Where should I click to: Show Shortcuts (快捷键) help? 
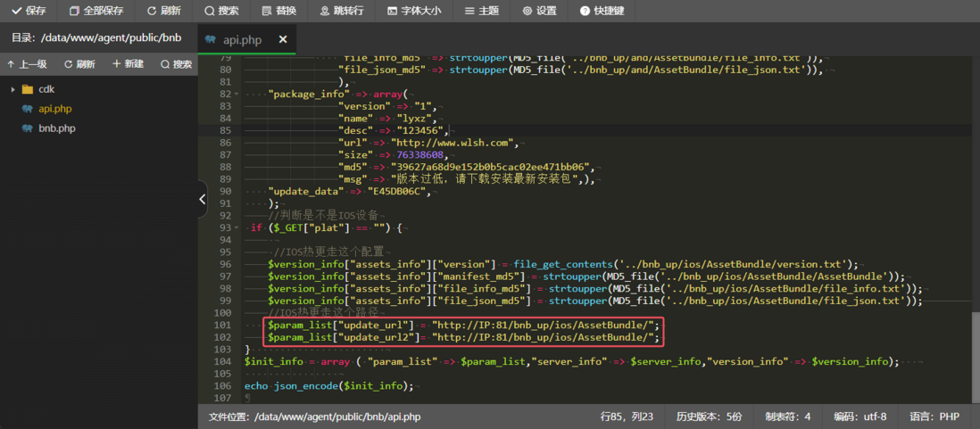point(602,11)
